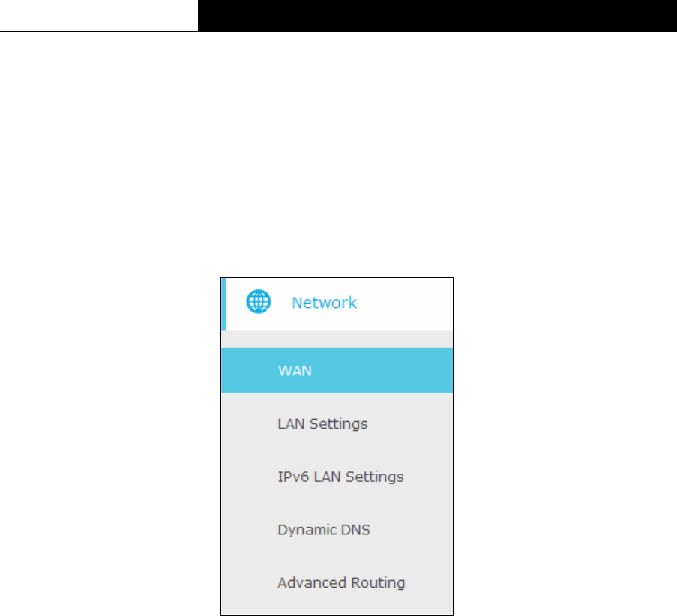Click the black header bar
The image size is (677, 616).
coord(437,16)
